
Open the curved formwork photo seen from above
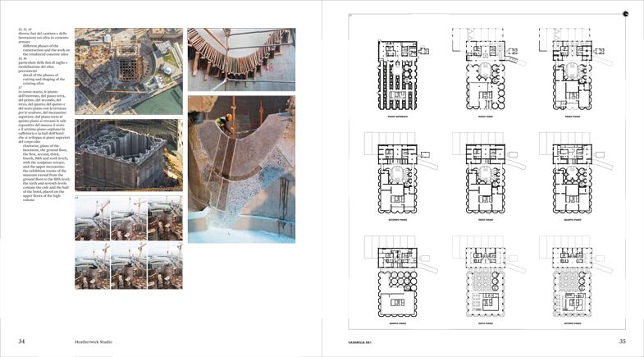tap(241, 60)
